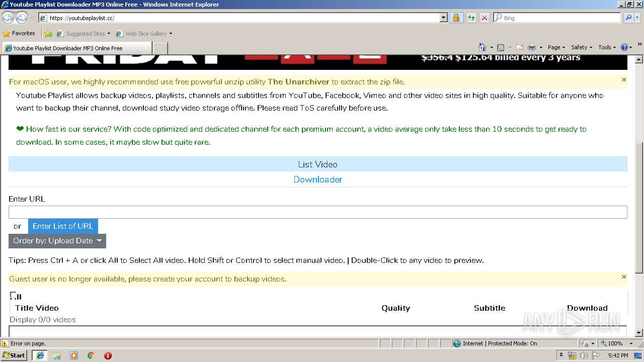Open the Page menu
644x362 pixels.
556,47
